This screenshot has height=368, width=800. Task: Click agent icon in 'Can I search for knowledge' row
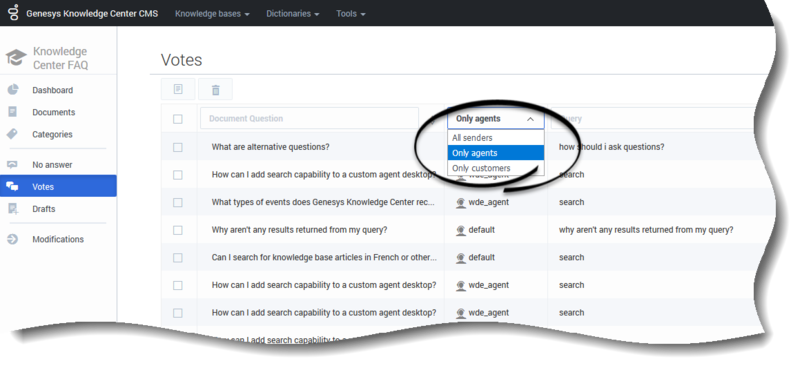(x=461, y=258)
